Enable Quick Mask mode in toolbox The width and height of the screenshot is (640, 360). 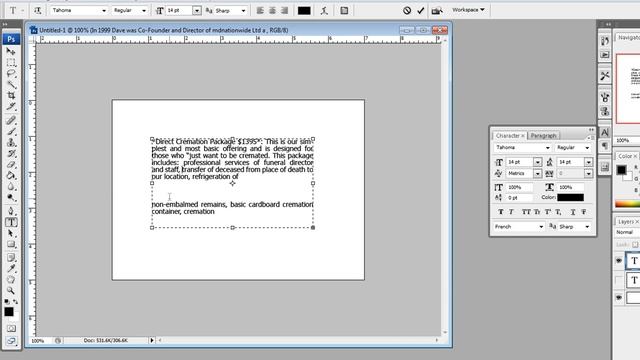point(11,328)
